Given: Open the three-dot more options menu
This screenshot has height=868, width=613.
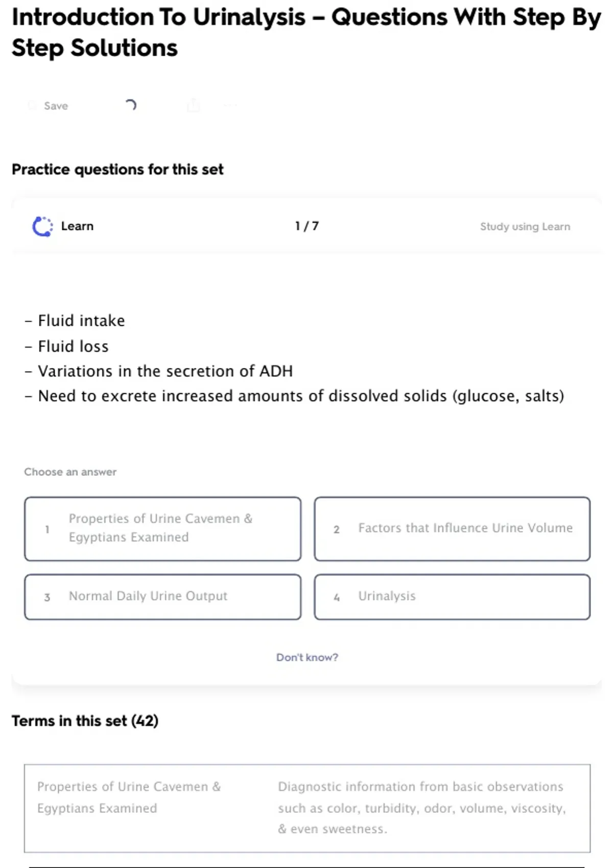Looking at the screenshot, I should pyautogui.click(x=230, y=105).
